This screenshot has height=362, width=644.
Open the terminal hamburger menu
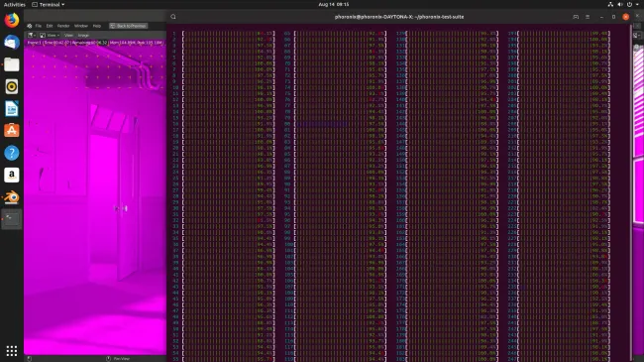click(x=588, y=17)
